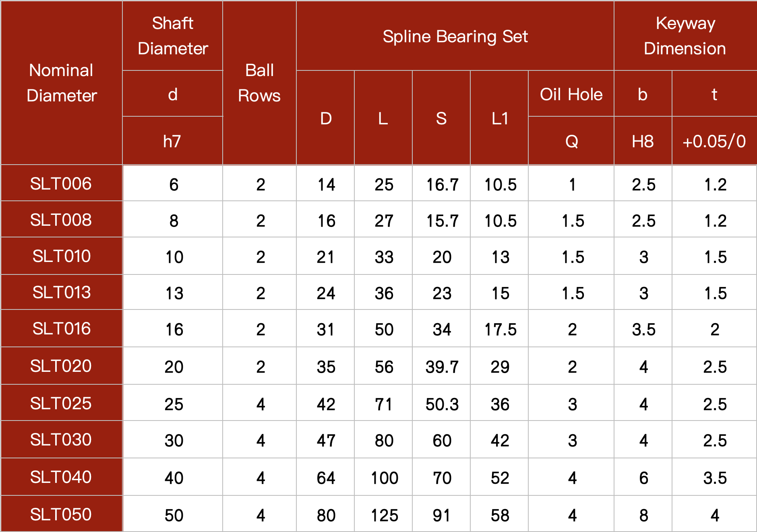Select the Shaft Diameter header cell
757x532 pixels.
tap(173, 36)
